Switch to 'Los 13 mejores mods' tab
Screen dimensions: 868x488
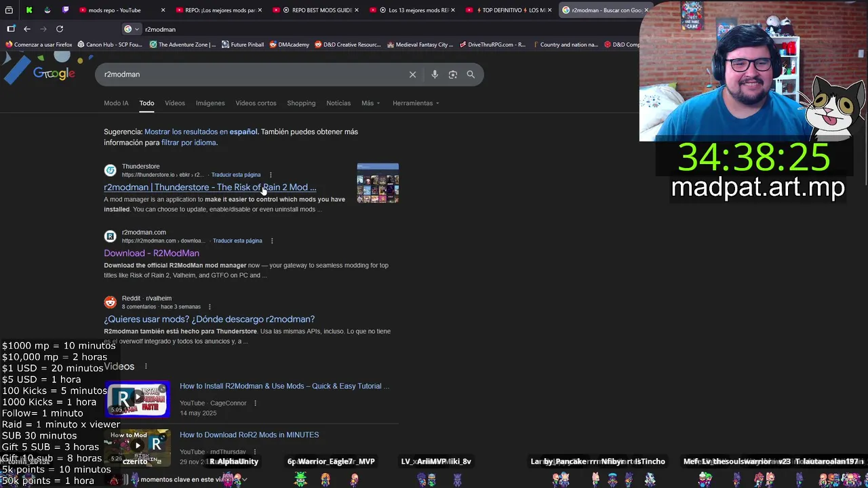click(x=412, y=10)
